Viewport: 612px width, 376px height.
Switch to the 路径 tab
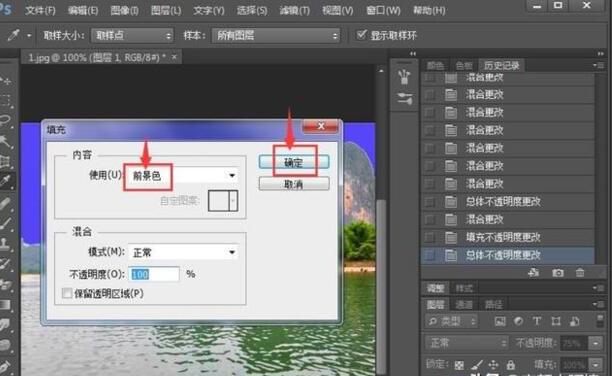[493, 304]
